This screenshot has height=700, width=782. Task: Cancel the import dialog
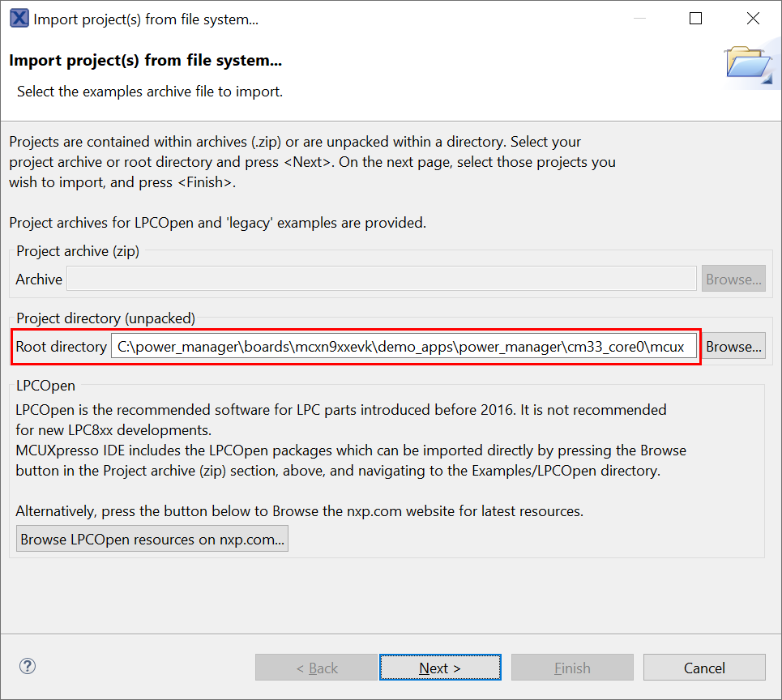click(x=704, y=668)
